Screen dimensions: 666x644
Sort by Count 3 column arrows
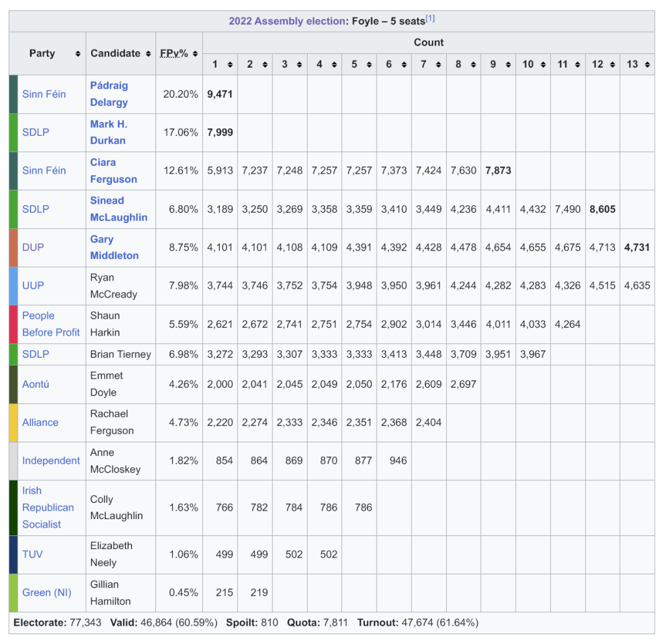[x=299, y=64]
